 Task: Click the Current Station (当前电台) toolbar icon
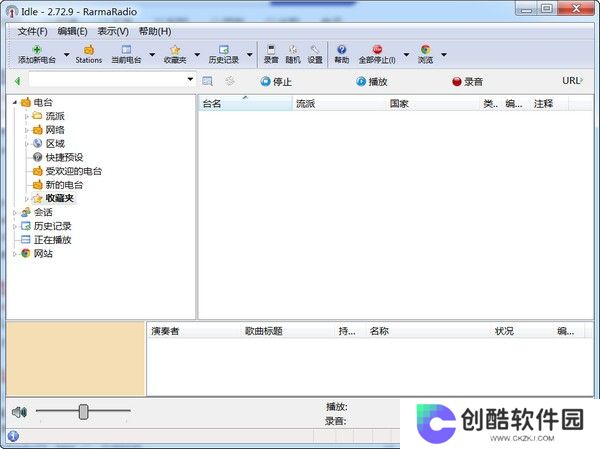(126, 49)
